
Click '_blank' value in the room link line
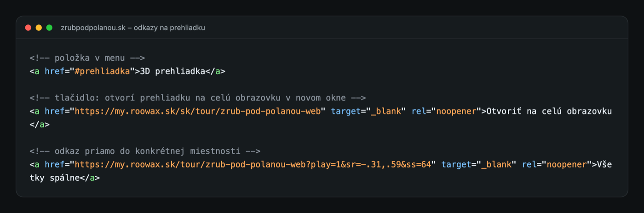[496, 164]
